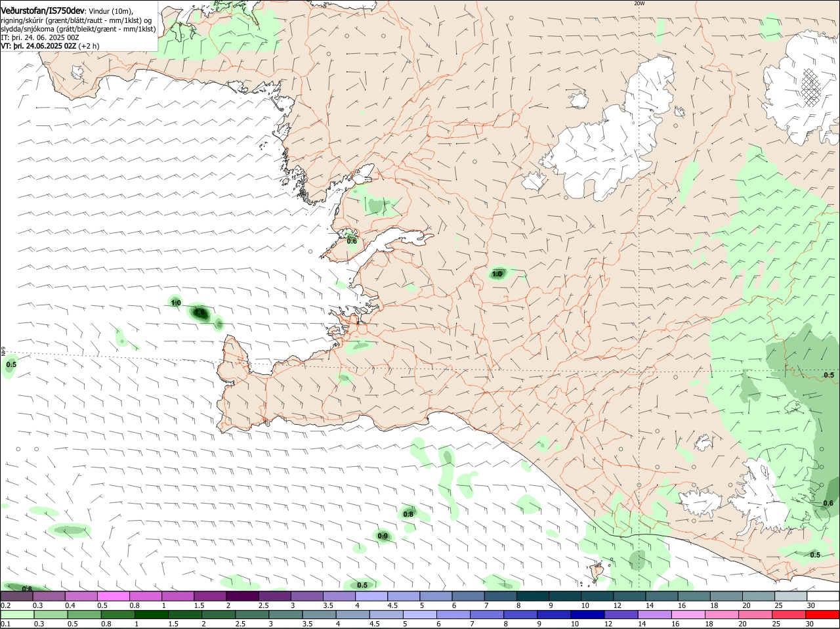840x629 pixels.
Task: Click the 'slydda/snjókoma' description line
Action: click(78, 29)
